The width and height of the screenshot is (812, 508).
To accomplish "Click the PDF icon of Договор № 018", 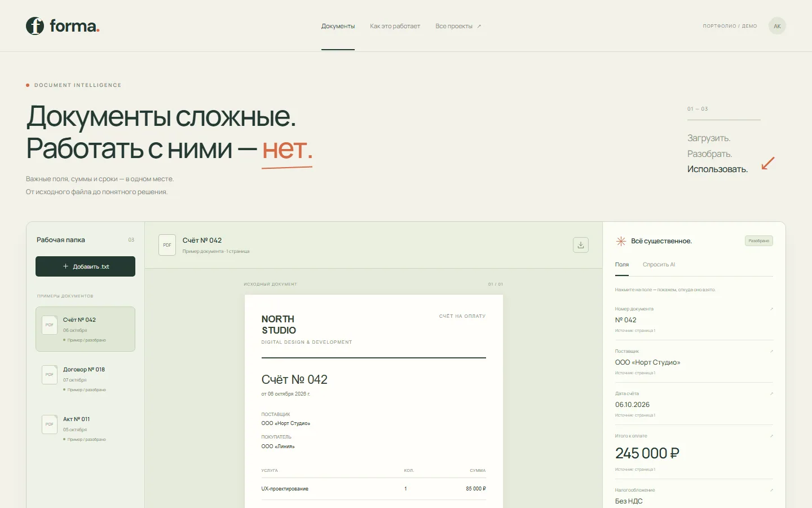I will tap(50, 374).
